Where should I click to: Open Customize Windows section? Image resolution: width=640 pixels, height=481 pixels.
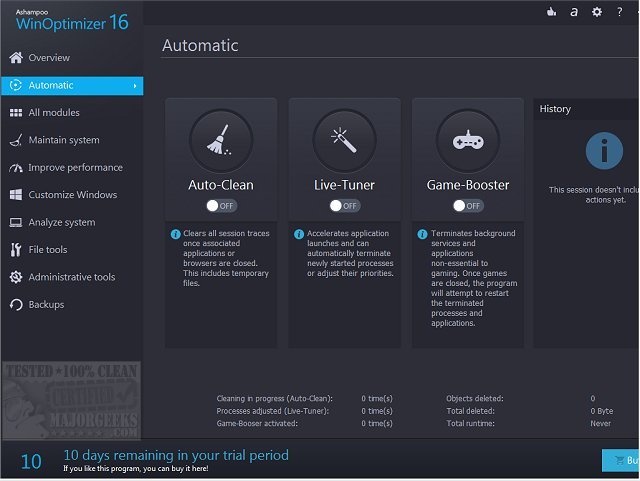pos(72,195)
